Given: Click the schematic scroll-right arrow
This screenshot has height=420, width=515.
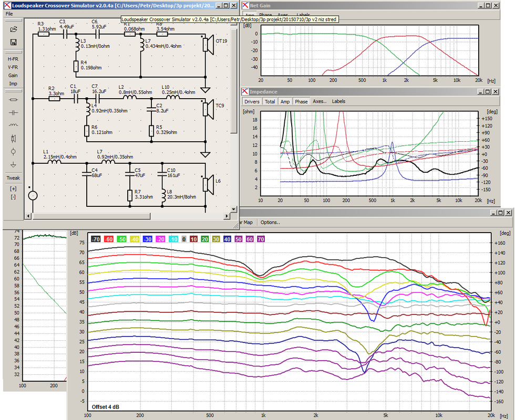Looking at the screenshot, I should point(226,216).
